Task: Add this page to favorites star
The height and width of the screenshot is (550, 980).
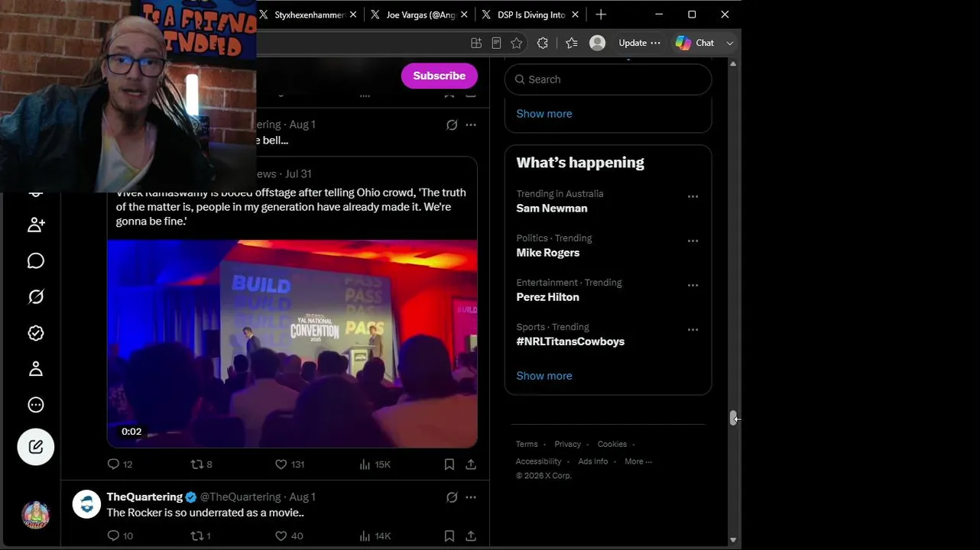Action: tap(517, 43)
